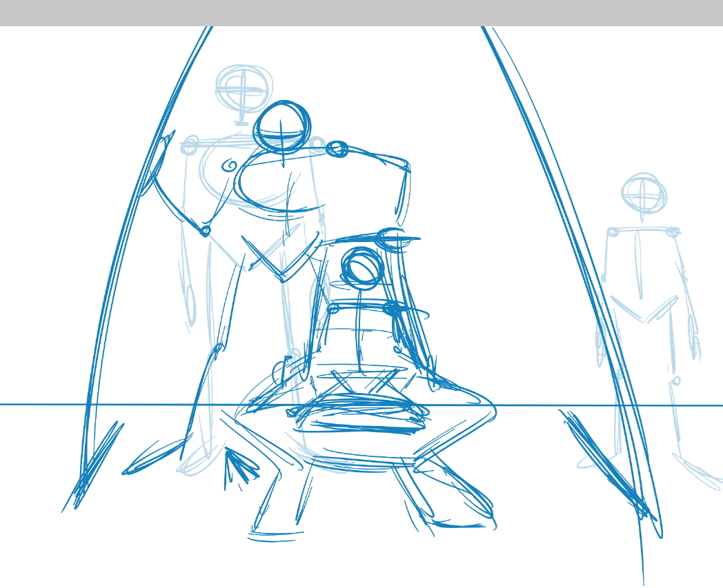
Task: Click the dark head circle of the leaning figure
Action: coord(283,127)
